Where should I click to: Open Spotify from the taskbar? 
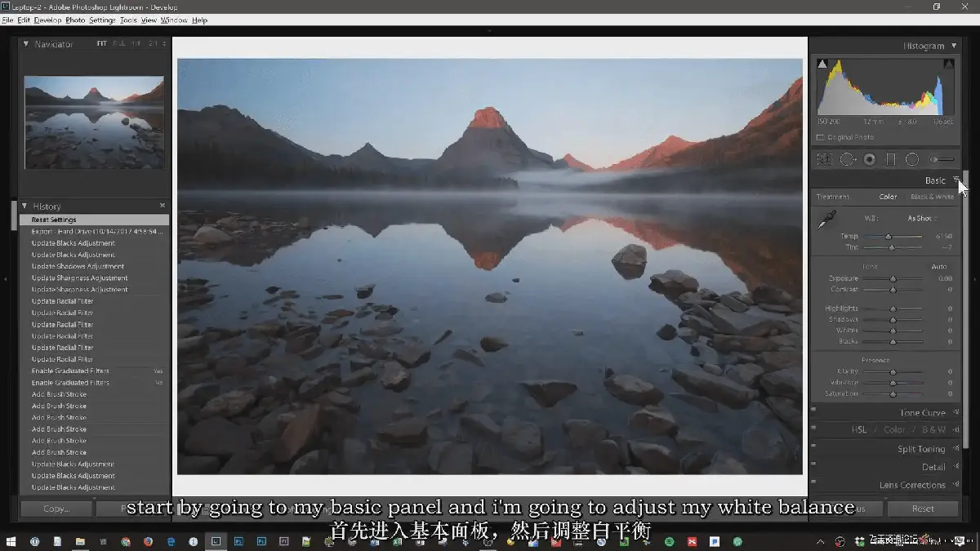[669, 541]
